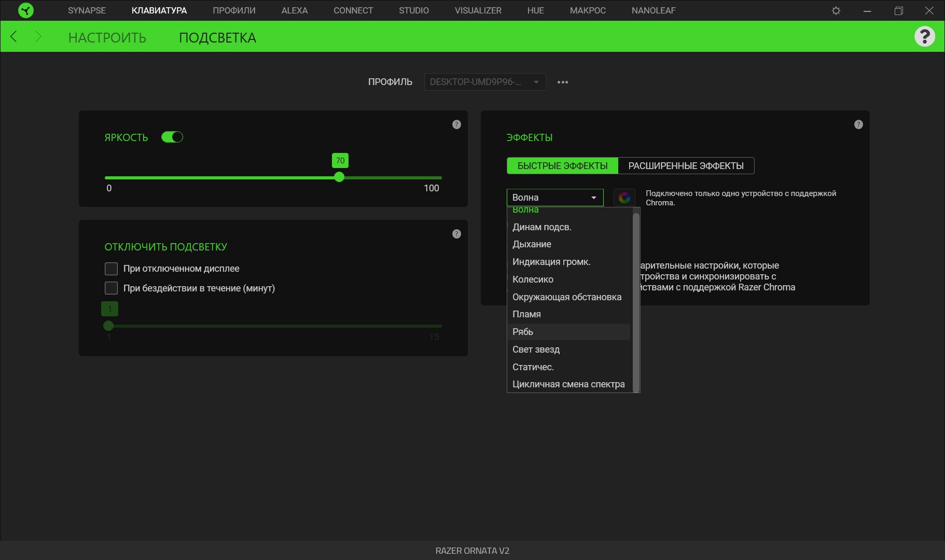Screen dimensions: 945x560
Task: Switch to the CONNECT tab
Action: click(x=353, y=10)
